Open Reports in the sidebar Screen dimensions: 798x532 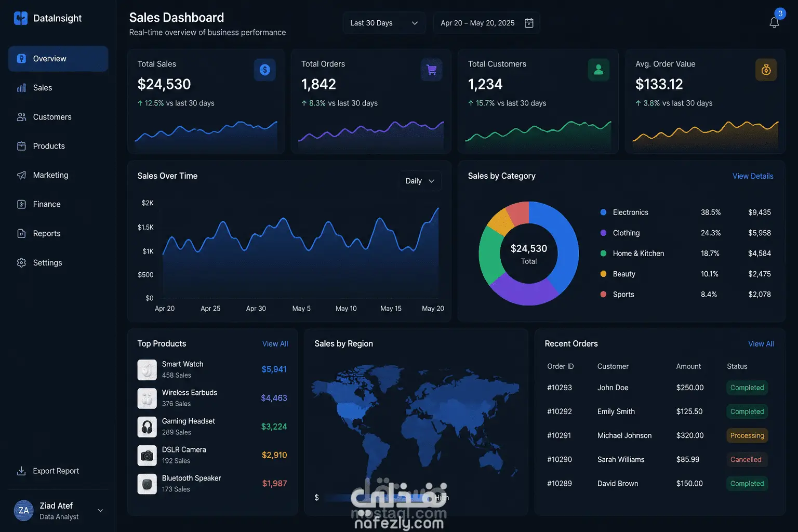click(58, 233)
